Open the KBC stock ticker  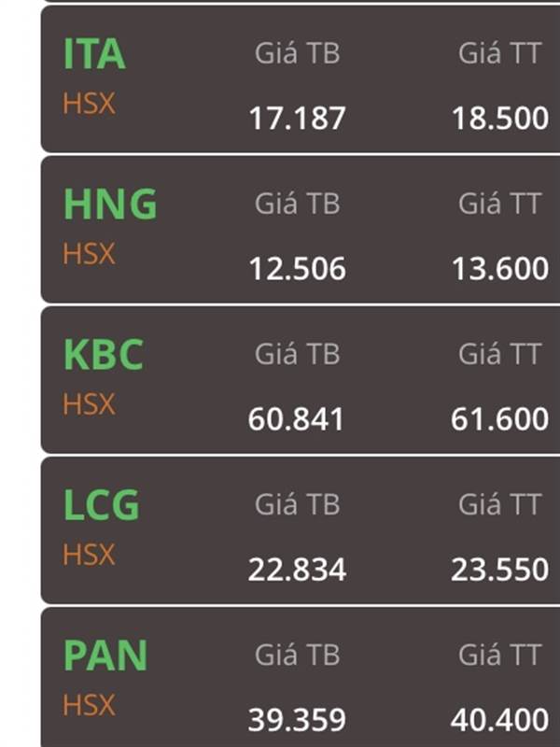pyautogui.click(x=104, y=355)
